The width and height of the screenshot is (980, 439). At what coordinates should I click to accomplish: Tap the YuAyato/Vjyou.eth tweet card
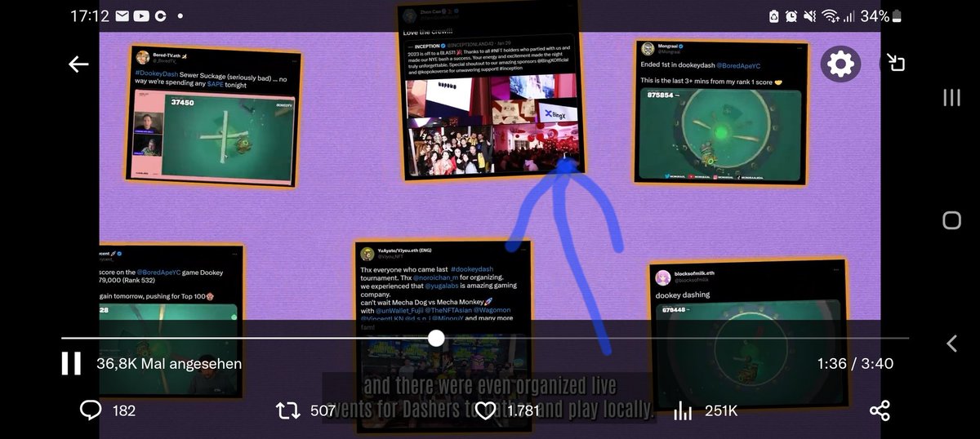click(442, 336)
